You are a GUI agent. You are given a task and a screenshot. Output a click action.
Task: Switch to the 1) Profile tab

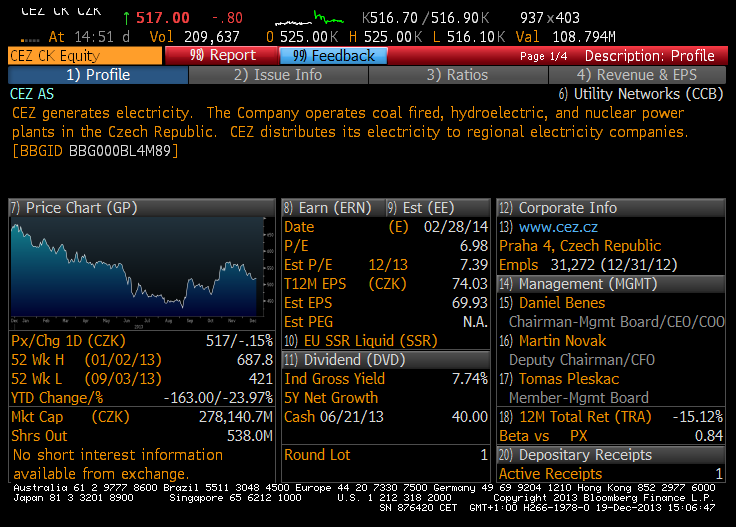[x=98, y=75]
